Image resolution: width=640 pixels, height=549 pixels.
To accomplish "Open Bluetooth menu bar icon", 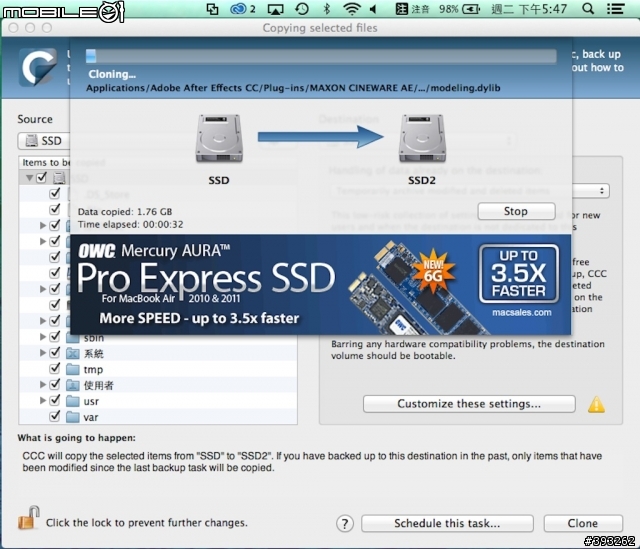I will [327, 9].
